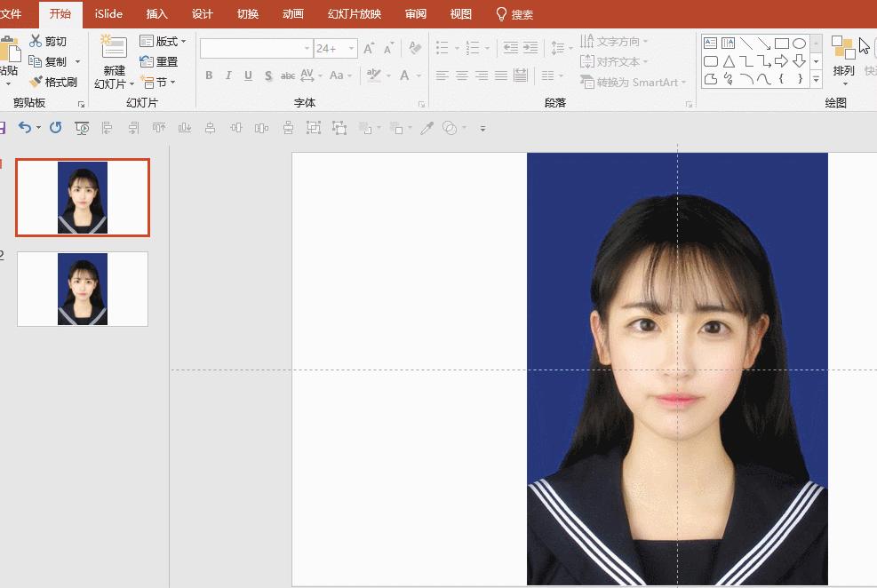
Task: Toggle italic formatting
Action: point(227,75)
